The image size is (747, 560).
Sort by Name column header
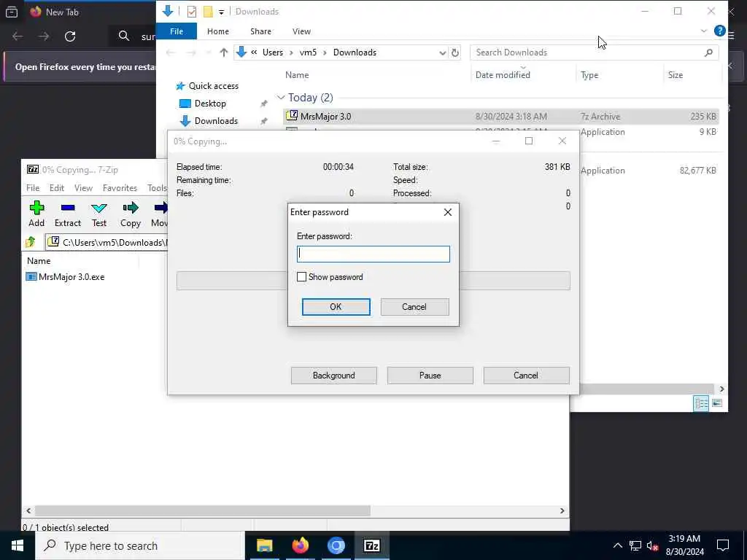pos(297,75)
